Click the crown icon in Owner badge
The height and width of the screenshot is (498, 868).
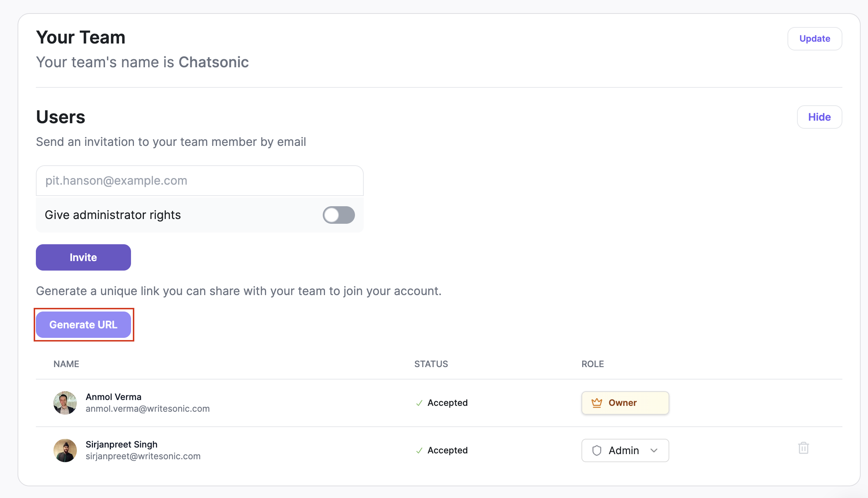coord(596,403)
